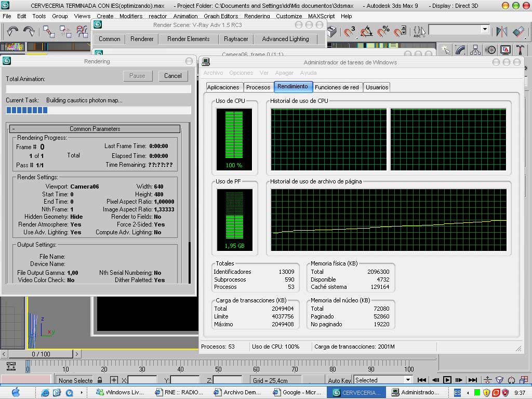Open the Selected key filter dropdown
The height and width of the screenshot is (399, 532).
[x=408, y=380]
